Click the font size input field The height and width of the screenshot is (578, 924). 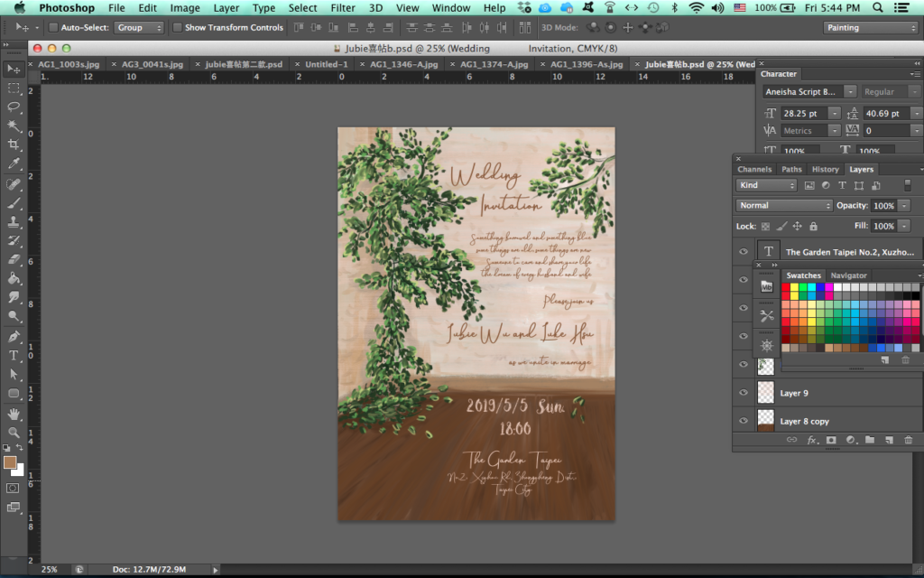point(803,113)
